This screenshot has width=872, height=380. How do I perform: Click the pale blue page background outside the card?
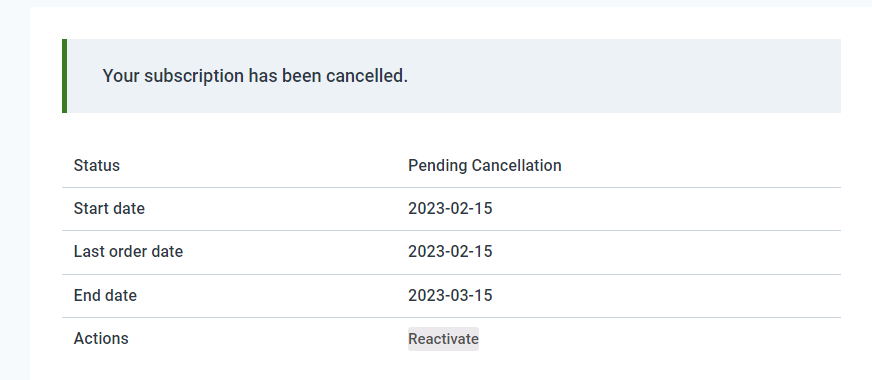[x=14, y=223]
